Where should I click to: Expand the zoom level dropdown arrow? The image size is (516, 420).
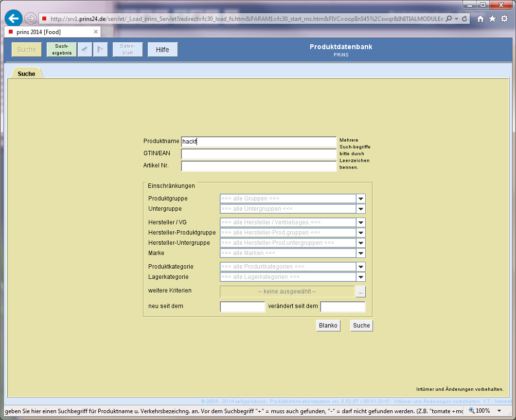(499, 411)
